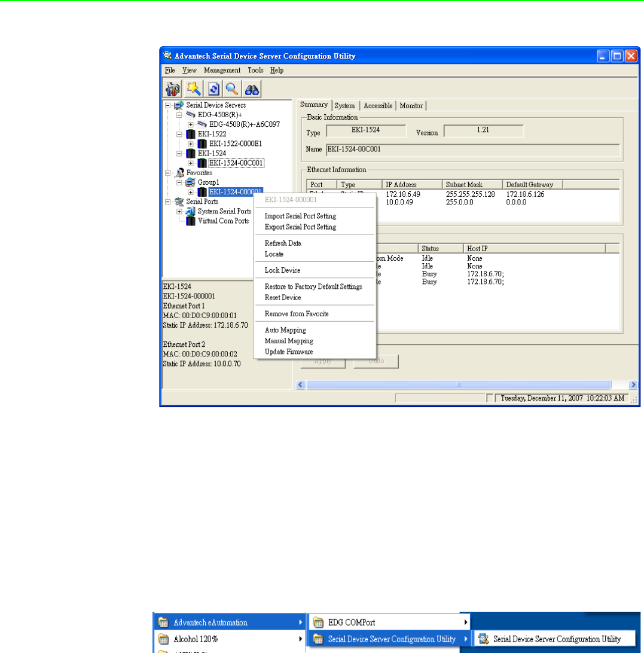Select the Summary tab
644x653 pixels.
click(x=314, y=105)
